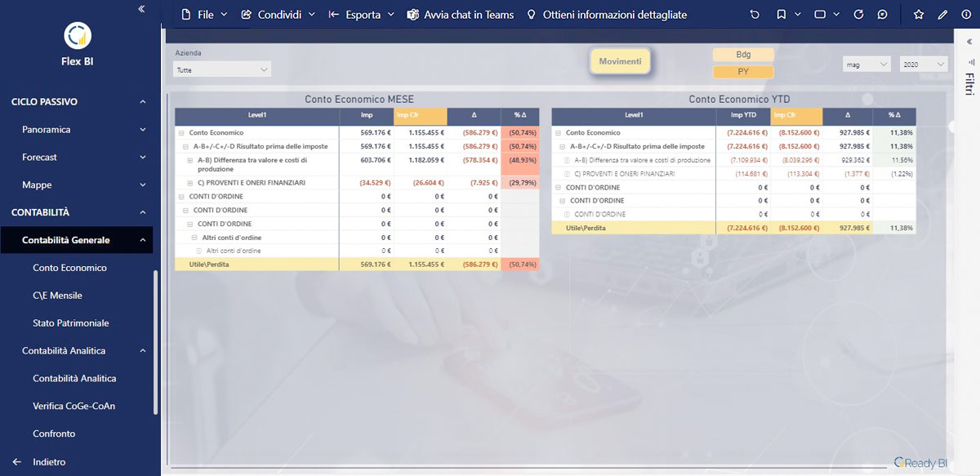Click the Movimenti button
This screenshot has width=980, height=476.
[620, 62]
